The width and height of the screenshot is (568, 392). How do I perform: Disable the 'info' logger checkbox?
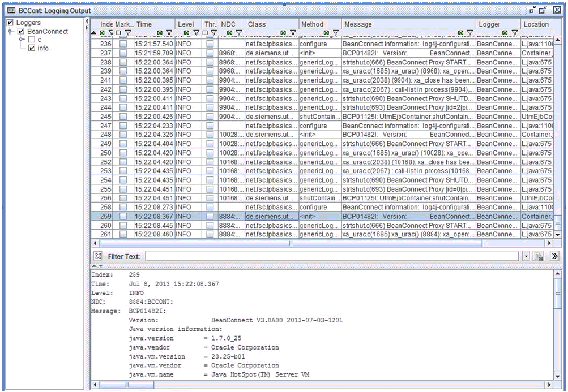tap(32, 48)
